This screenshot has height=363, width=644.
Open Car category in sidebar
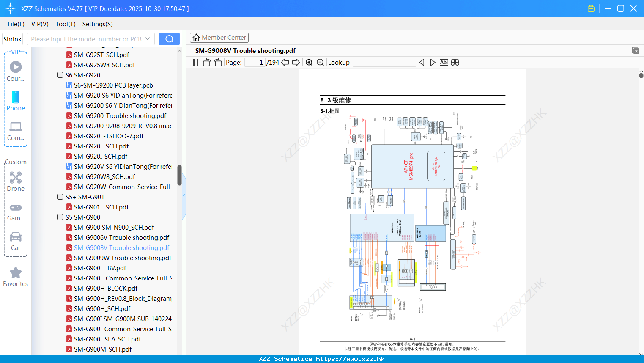tap(16, 241)
